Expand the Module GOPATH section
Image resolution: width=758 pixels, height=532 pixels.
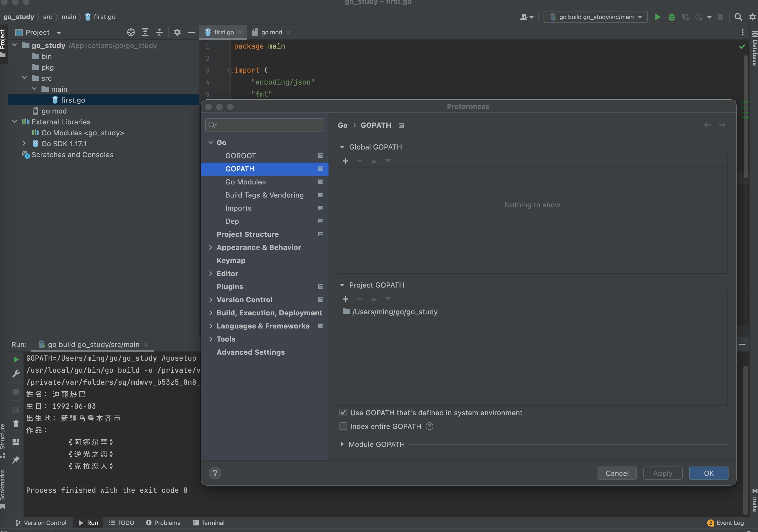click(x=342, y=444)
